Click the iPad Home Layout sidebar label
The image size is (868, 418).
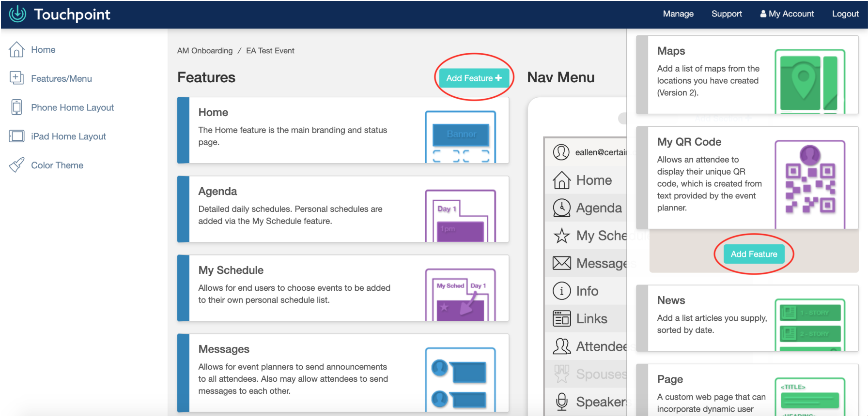68,136
